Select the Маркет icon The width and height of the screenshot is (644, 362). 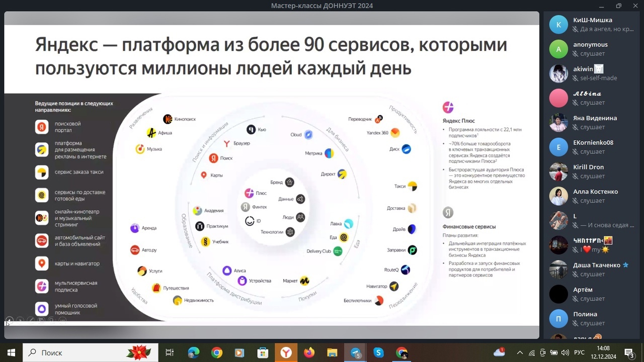click(304, 281)
